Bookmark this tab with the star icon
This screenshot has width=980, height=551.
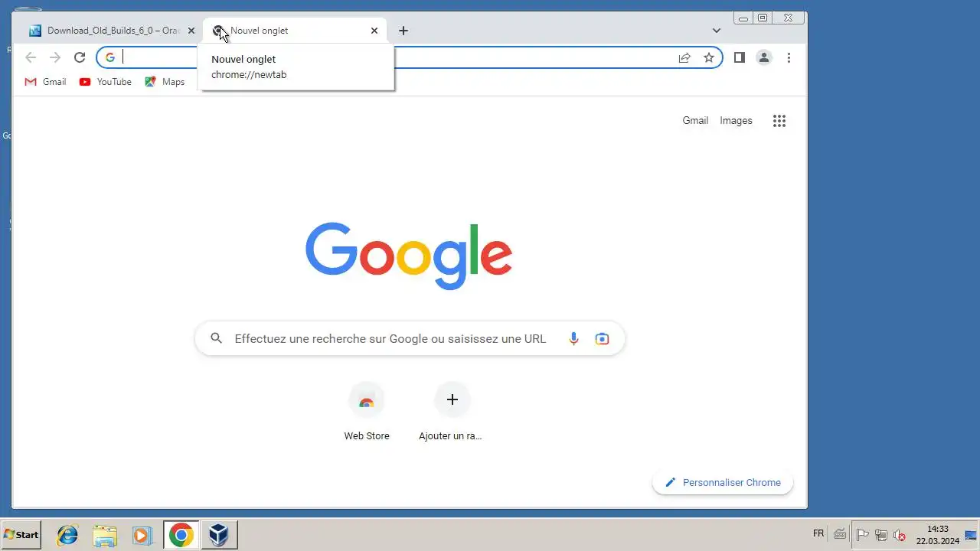(x=709, y=57)
